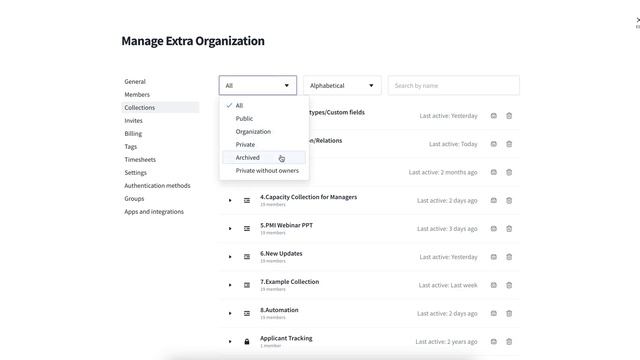Delete the 5.PMI Webinar PPT collection

509,229
